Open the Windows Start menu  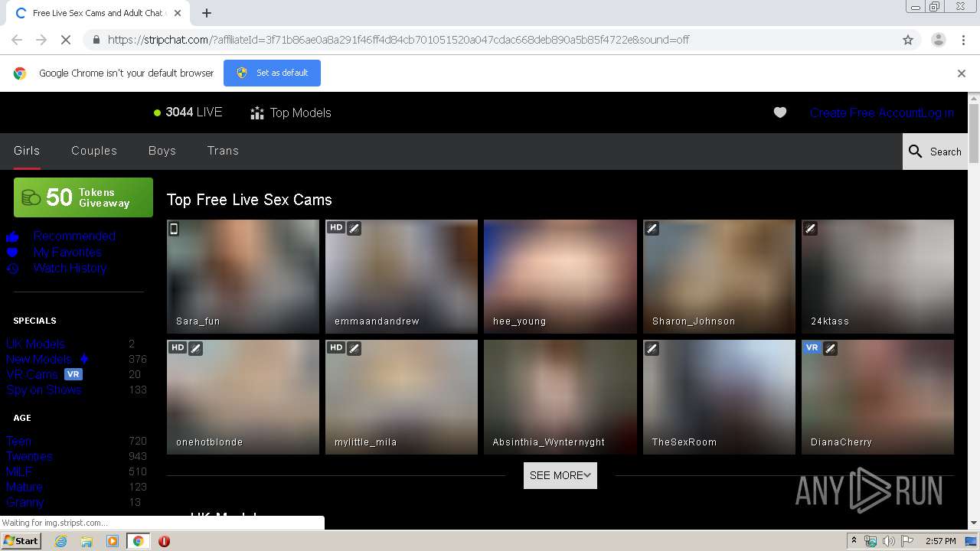click(21, 541)
